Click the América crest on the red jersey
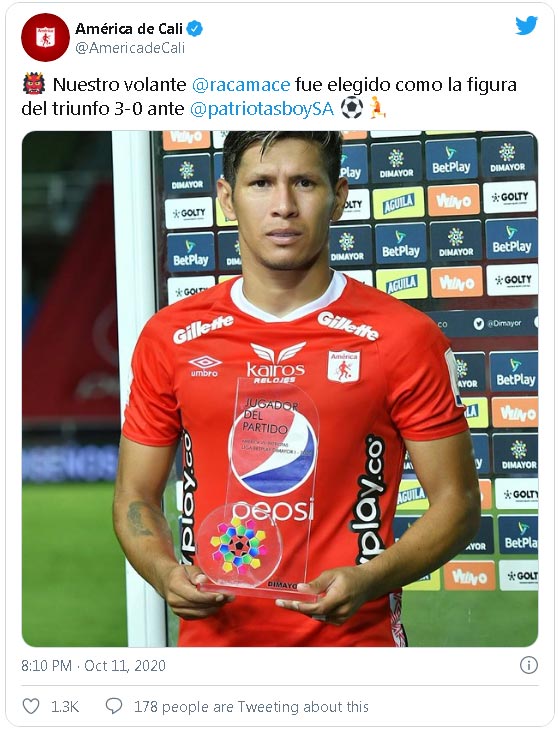Screen dimensions: 558x729 pyautogui.click(x=344, y=367)
